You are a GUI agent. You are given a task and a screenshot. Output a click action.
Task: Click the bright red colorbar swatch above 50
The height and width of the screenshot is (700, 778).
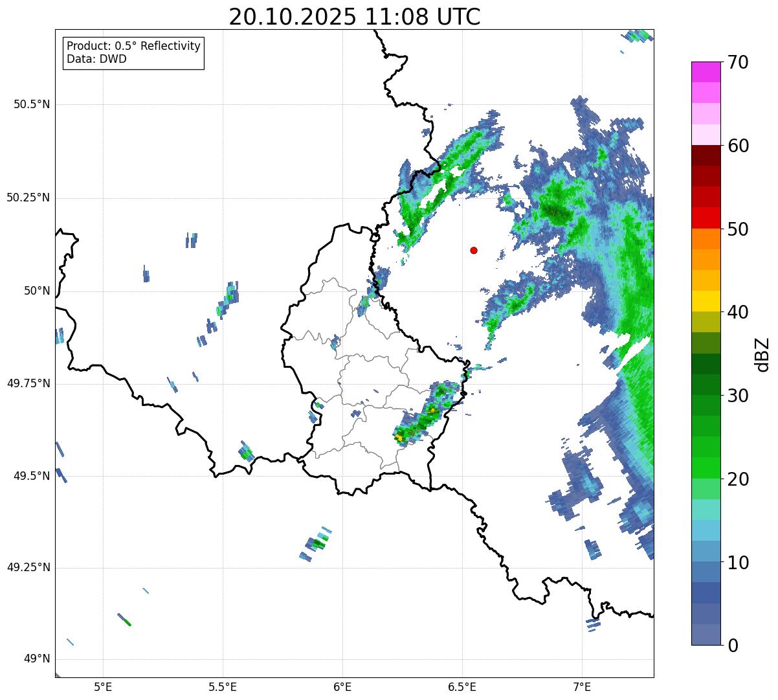click(x=706, y=218)
